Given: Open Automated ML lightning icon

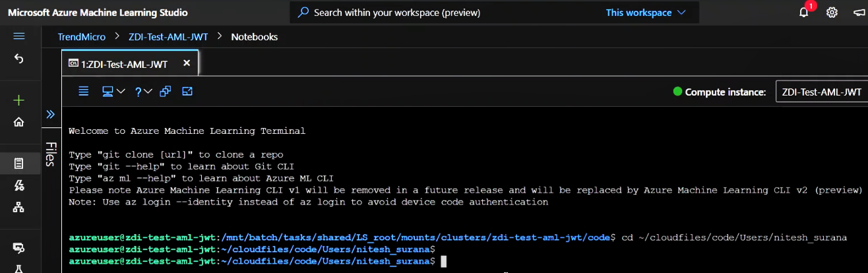Looking at the screenshot, I should 18,185.
